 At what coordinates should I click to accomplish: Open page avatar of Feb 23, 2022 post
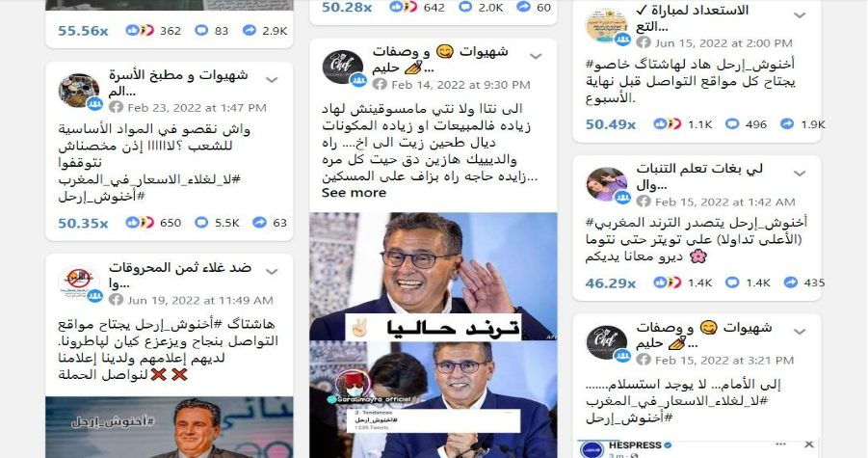click(79, 90)
